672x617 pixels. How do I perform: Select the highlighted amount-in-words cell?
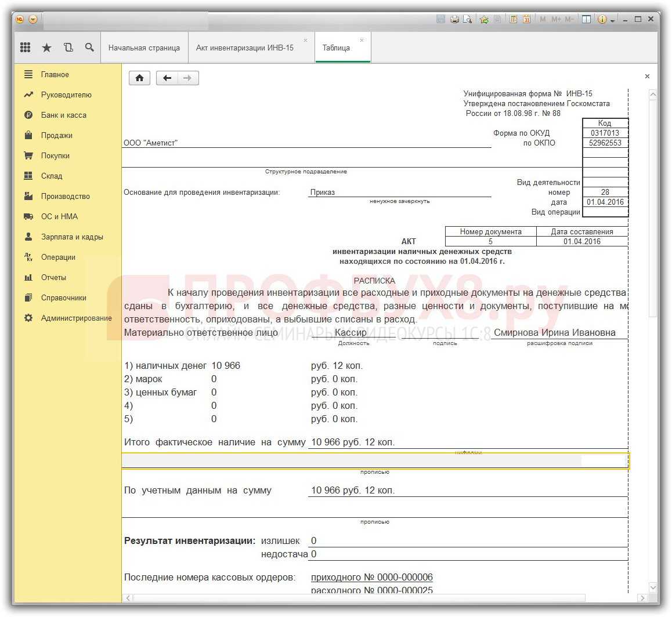[374, 461]
